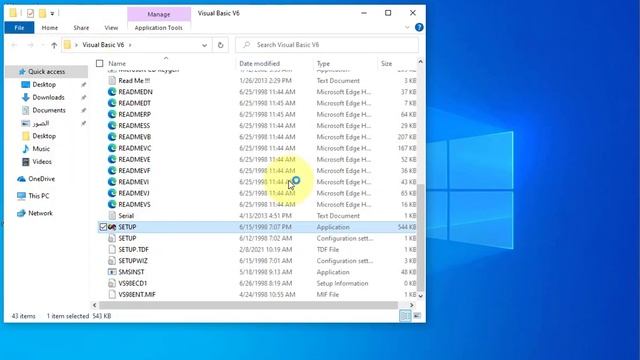Select the VS98ECD1 setup information file
The image size is (640, 360).
click(132, 283)
